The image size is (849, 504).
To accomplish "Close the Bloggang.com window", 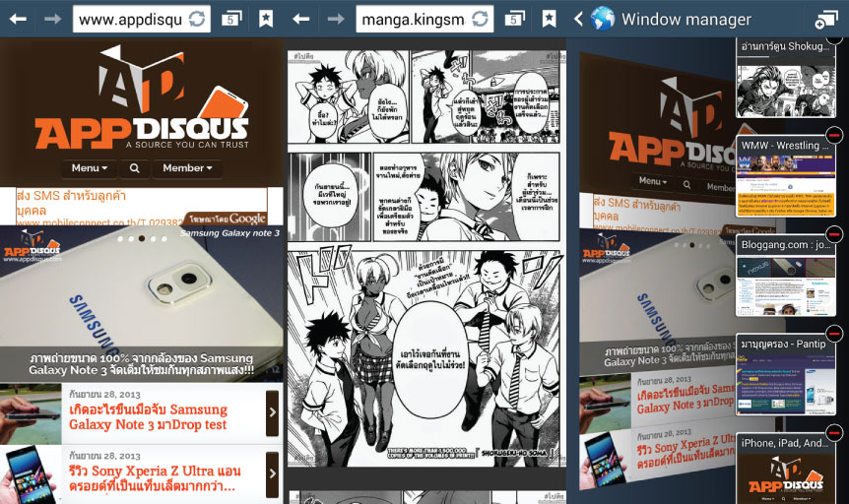I will pos(834,234).
